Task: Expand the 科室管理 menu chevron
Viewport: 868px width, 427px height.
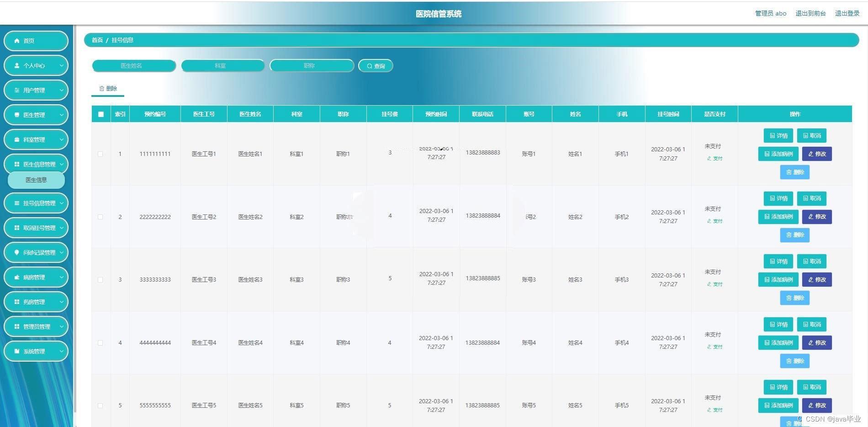Action: [x=61, y=139]
